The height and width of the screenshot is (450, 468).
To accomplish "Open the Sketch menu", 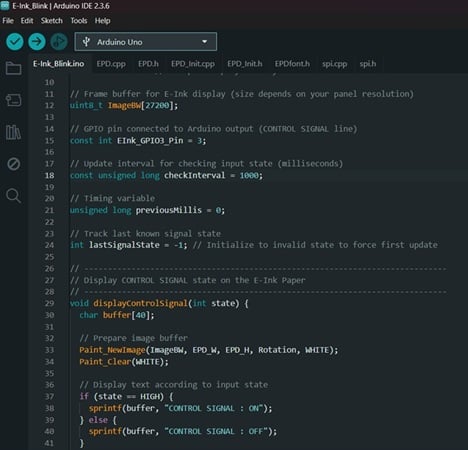I will [x=52, y=21].
